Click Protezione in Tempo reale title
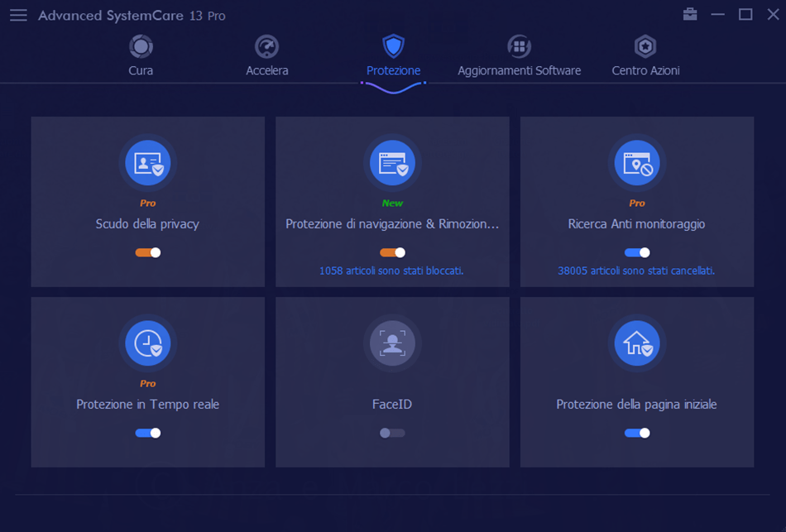 coord(148,405)
